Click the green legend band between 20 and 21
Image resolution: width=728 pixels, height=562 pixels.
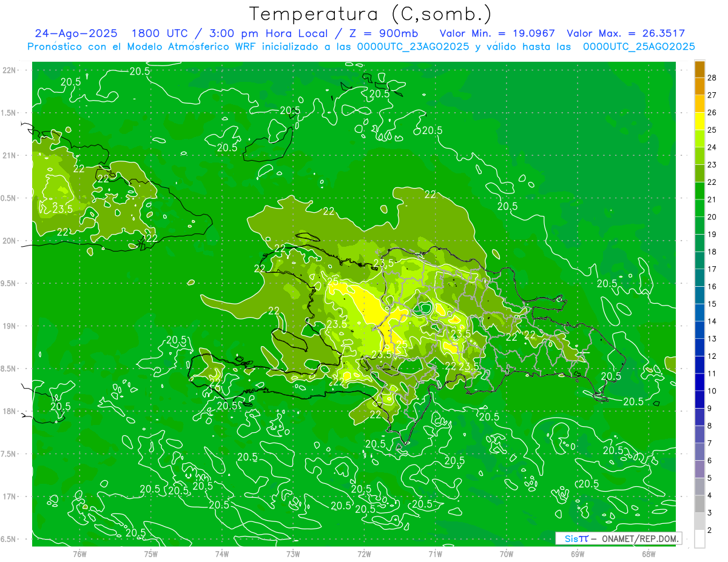pos(699,208)
